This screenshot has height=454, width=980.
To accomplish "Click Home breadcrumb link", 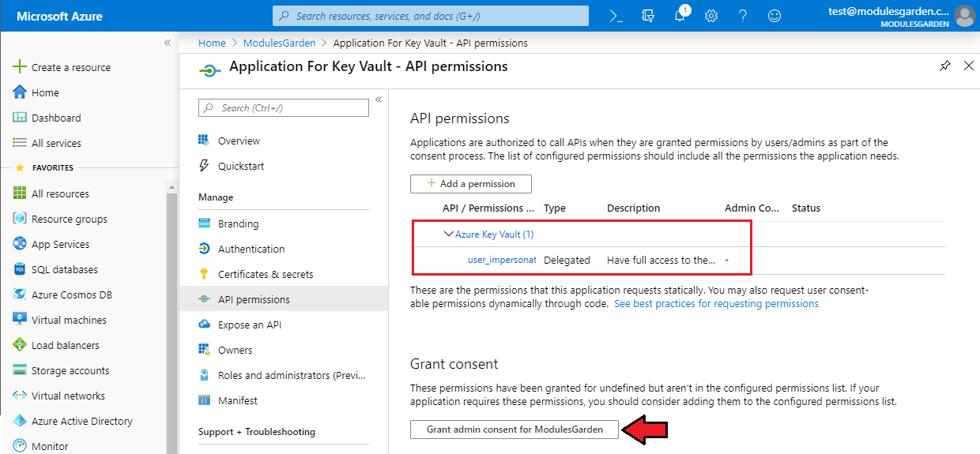I will [212, 43].
